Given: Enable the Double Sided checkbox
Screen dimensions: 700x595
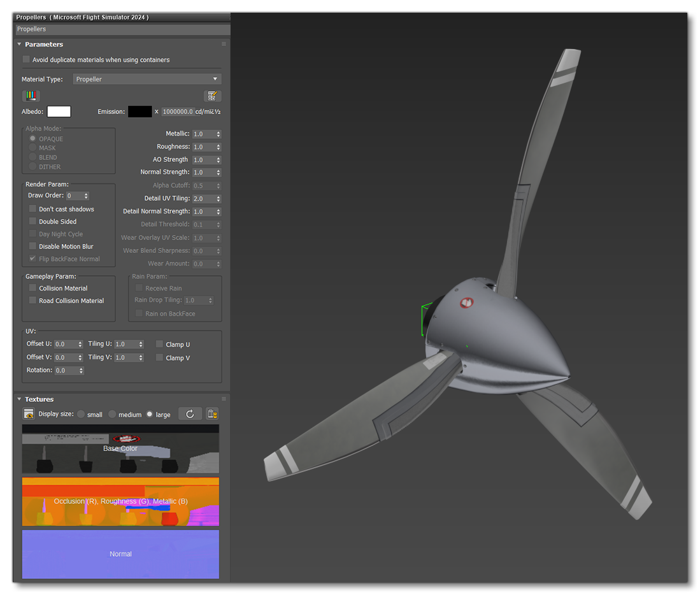Looking at the screenshot, I should tap(32, 221).
